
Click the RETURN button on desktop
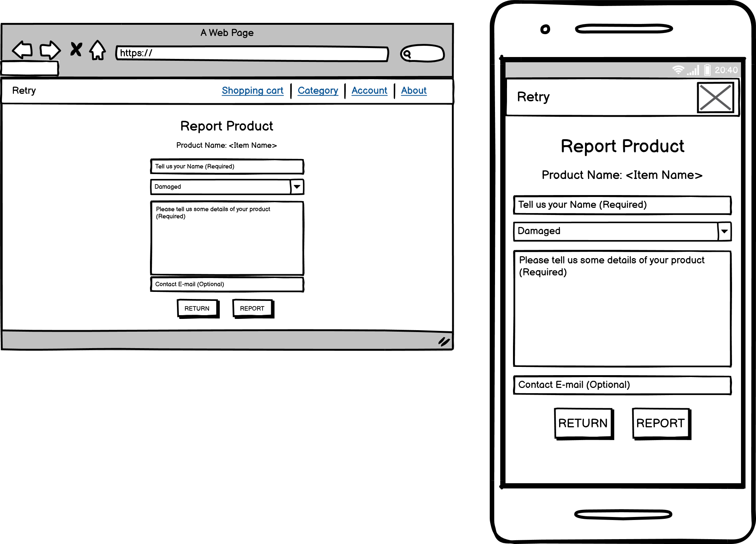tap(197, 308)
